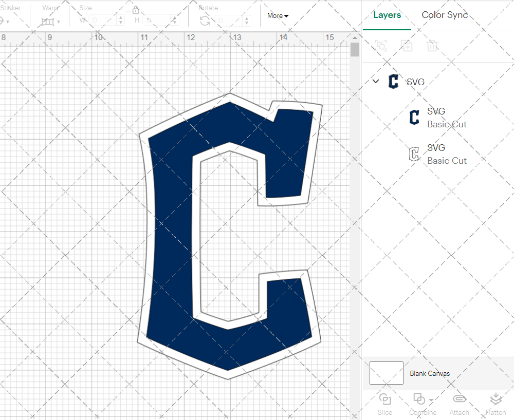Click the Blank Canvas color swatch
Viewport: 514px width, 420px height.
click(x=387, y=373)
